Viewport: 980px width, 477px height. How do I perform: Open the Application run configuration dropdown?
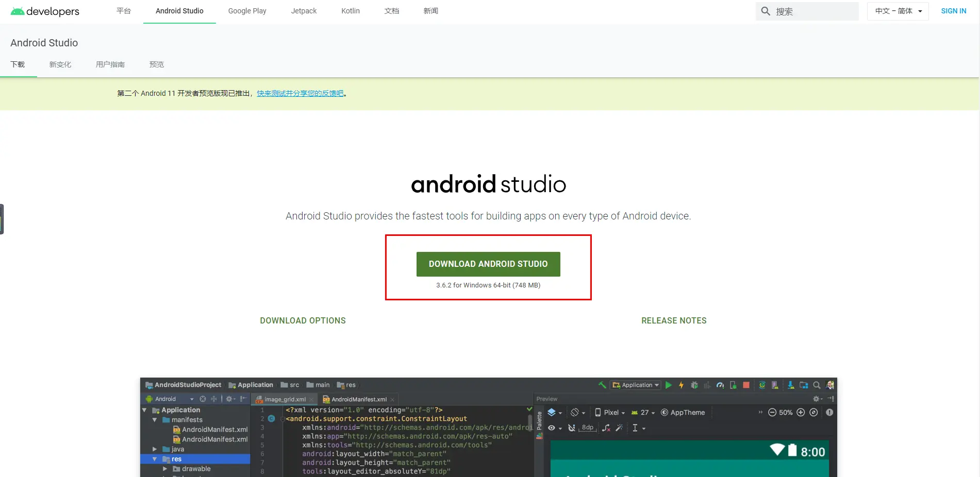click(635, 385)
